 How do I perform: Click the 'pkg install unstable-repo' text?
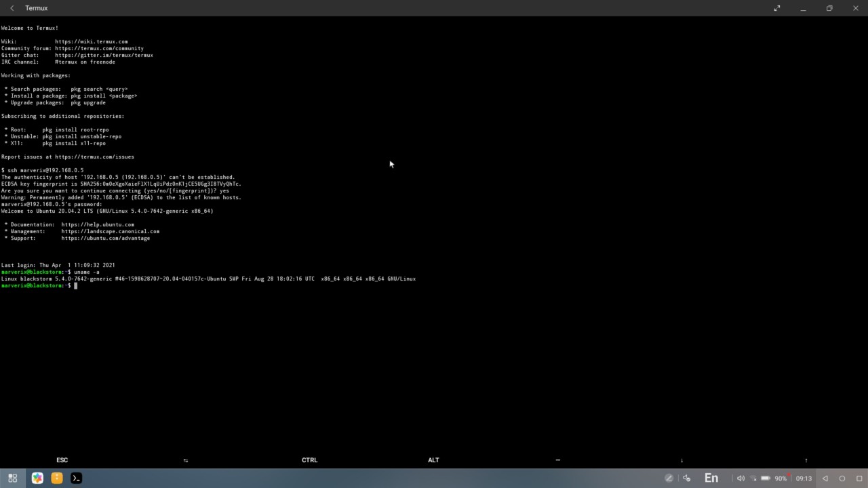(x=81, y=136)
